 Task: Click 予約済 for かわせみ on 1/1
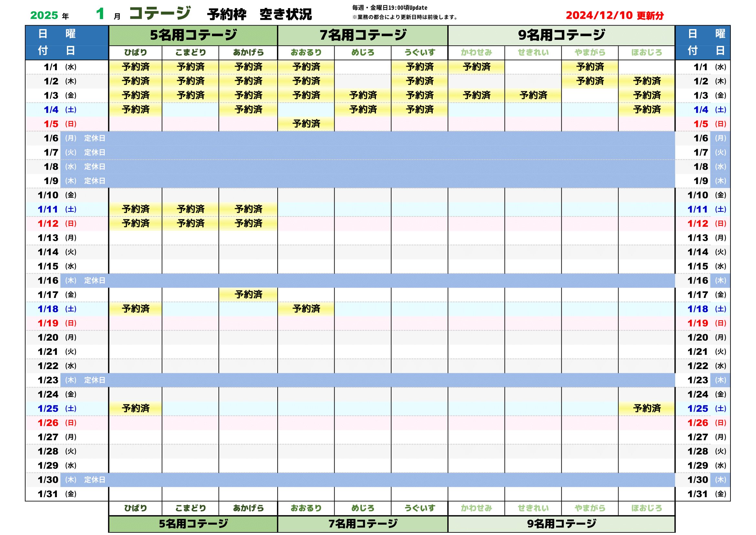[476, 67]
